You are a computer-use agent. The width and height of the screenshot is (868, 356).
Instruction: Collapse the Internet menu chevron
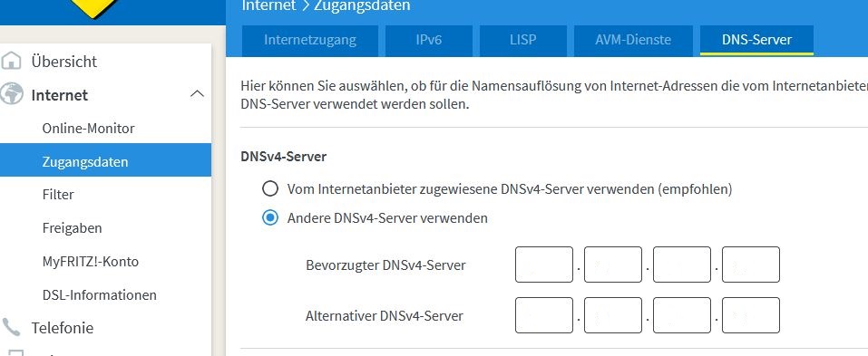click(197, 94)
